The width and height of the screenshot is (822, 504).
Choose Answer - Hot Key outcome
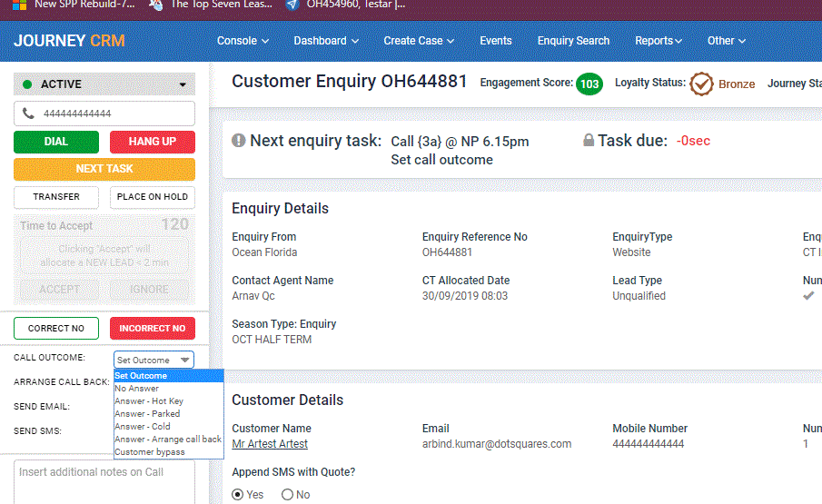coord(168,400)
